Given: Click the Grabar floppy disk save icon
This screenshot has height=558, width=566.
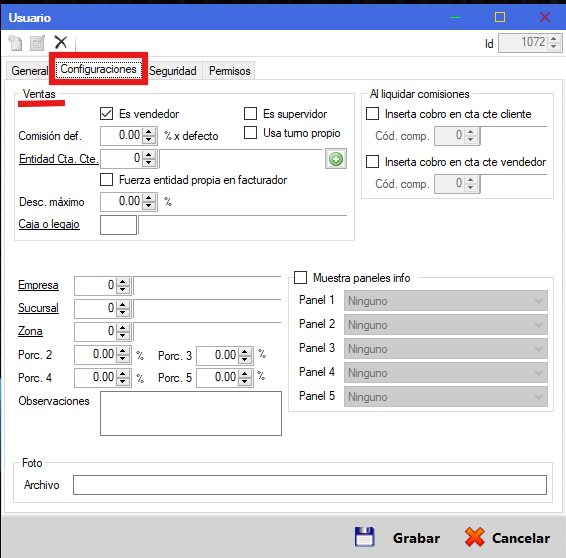Looking at the screenshot, I should 365,537.
